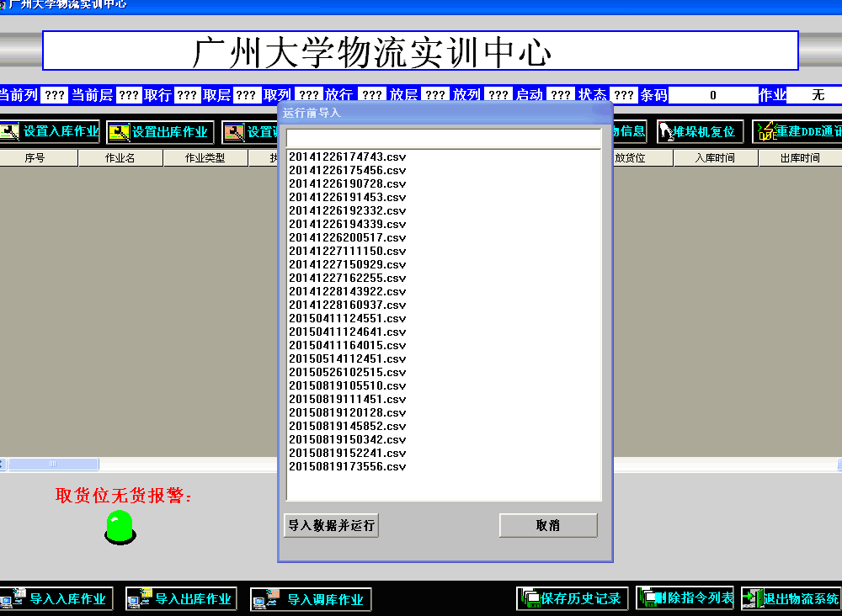The width and height of the screenshot is (842, 616).
Task: Click the 入库时间 column header
Action: click(x=715, y=158)
